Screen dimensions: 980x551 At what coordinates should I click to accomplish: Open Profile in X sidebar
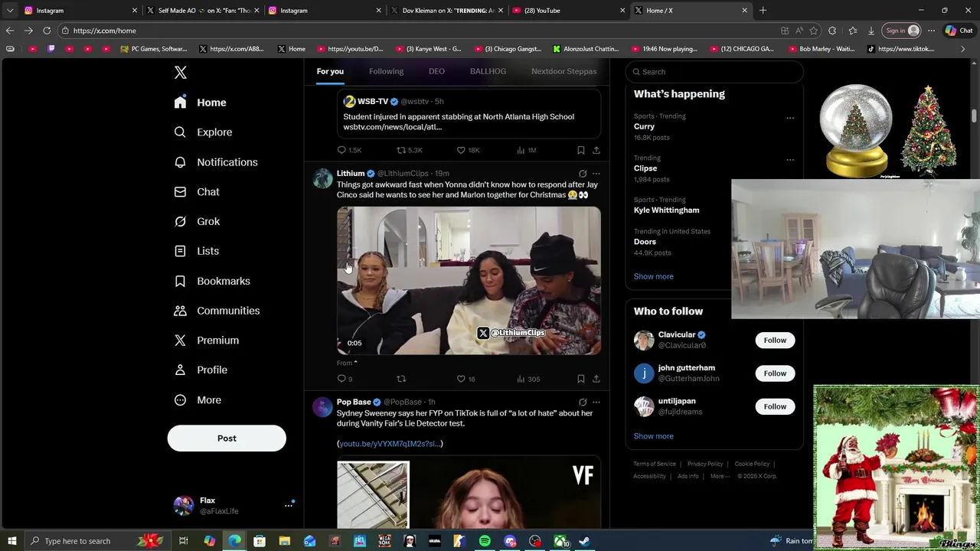coord(201,370)
